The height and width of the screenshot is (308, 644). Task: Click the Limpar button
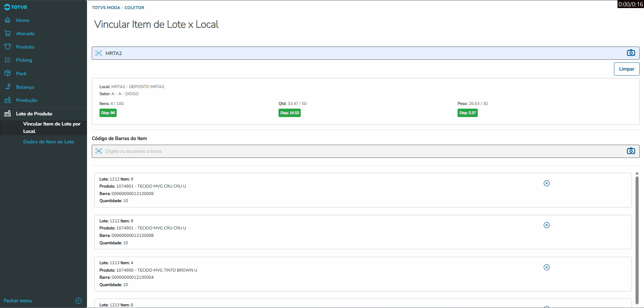pyautogui.click(x=626, y=69)
